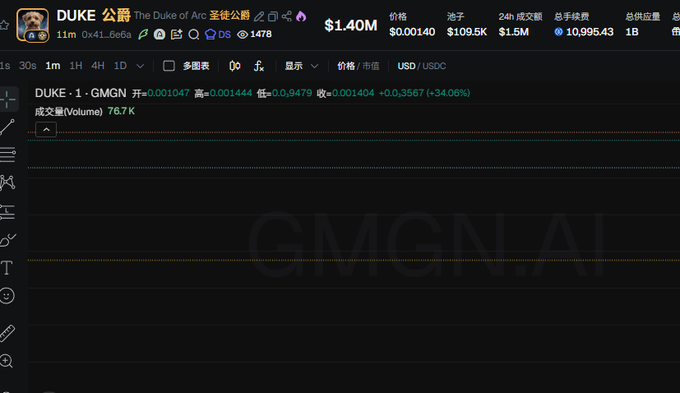Copy contract address 0x41...6e6a
The image size is (680, 393).
click(106, 34)
